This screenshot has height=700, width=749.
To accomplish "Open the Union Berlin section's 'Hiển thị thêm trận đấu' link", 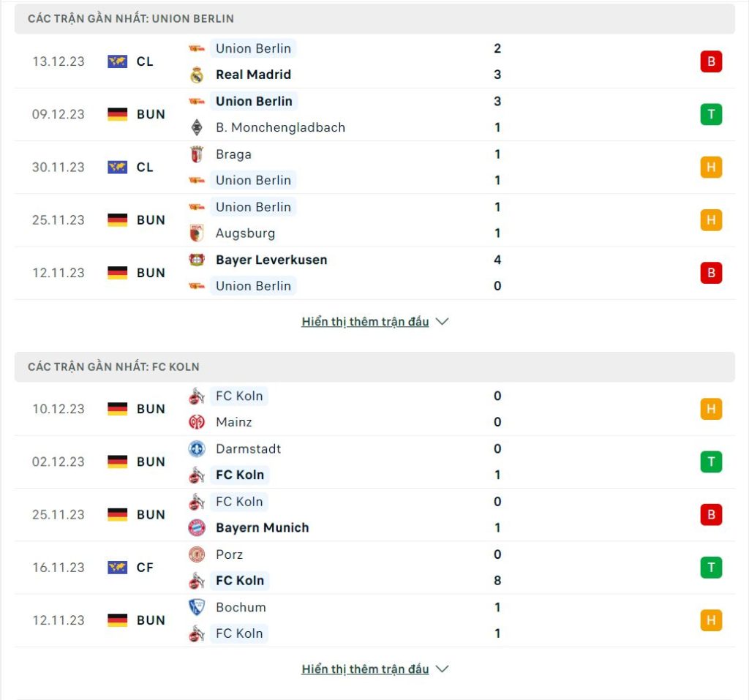I will click(x=365, y=322).
